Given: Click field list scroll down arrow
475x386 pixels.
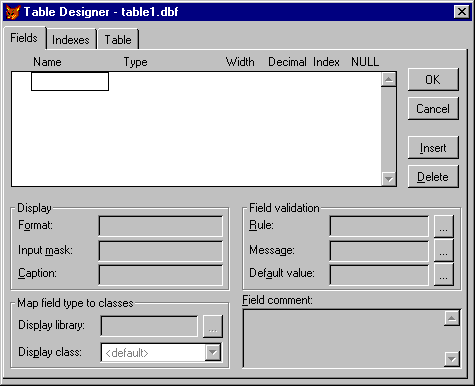Looking at the screenshot, I should (x=388, y=179).
